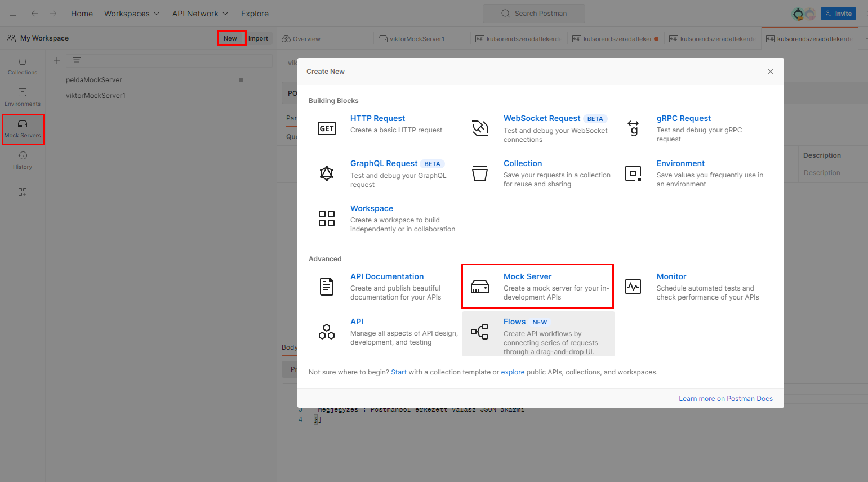The width and height of the screenshot is (868, 482).
Task: Click the API Documentation page icon
Action: click(327, 287)
